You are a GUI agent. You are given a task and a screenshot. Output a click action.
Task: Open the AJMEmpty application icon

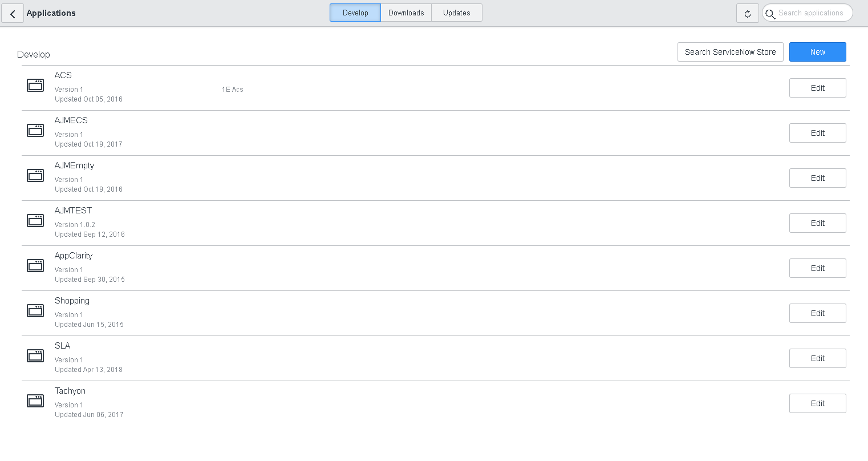point(35,175)
